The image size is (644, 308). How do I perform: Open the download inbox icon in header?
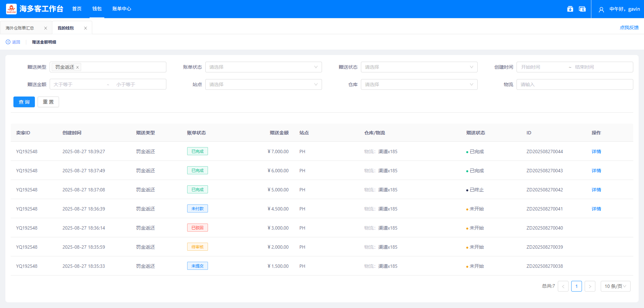(x=570, y=9)
